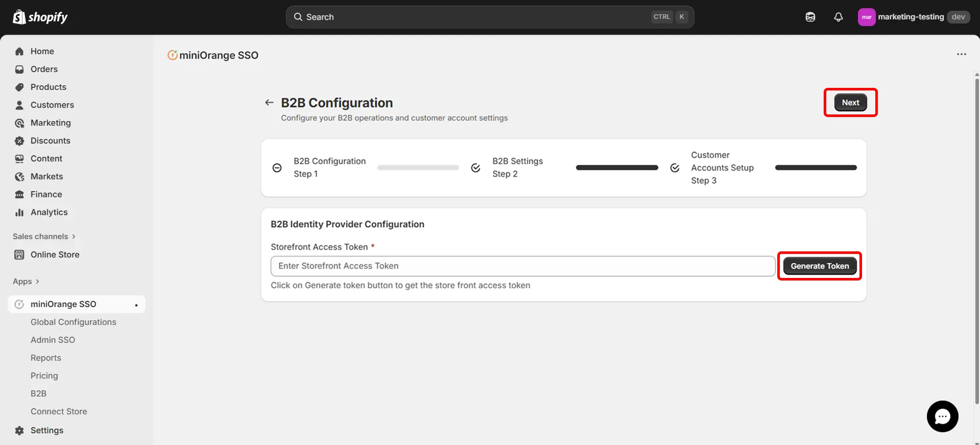
Task: Click the Online Store storefront icon
Action: 19,254
